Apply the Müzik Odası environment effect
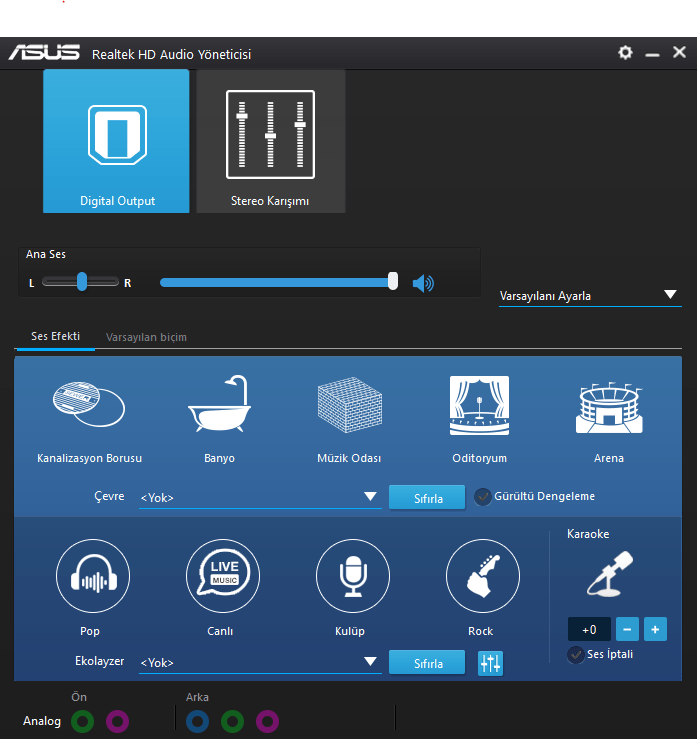 (349, 405)
